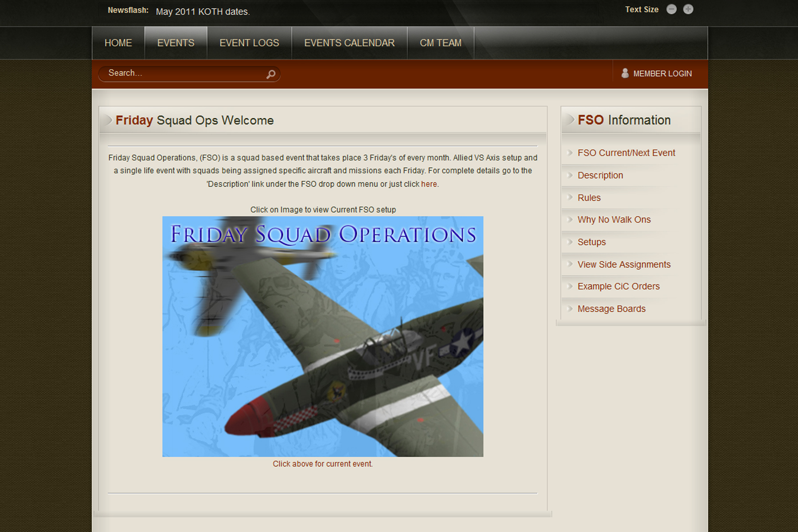Click the 'Text Size' label

[642, 9]
